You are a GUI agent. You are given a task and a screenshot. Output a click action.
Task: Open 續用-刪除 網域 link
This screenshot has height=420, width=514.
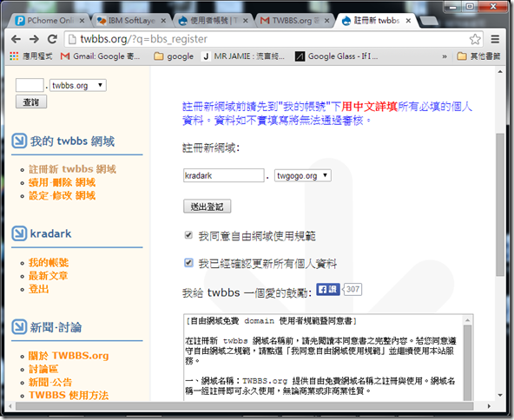click(62, 182)
